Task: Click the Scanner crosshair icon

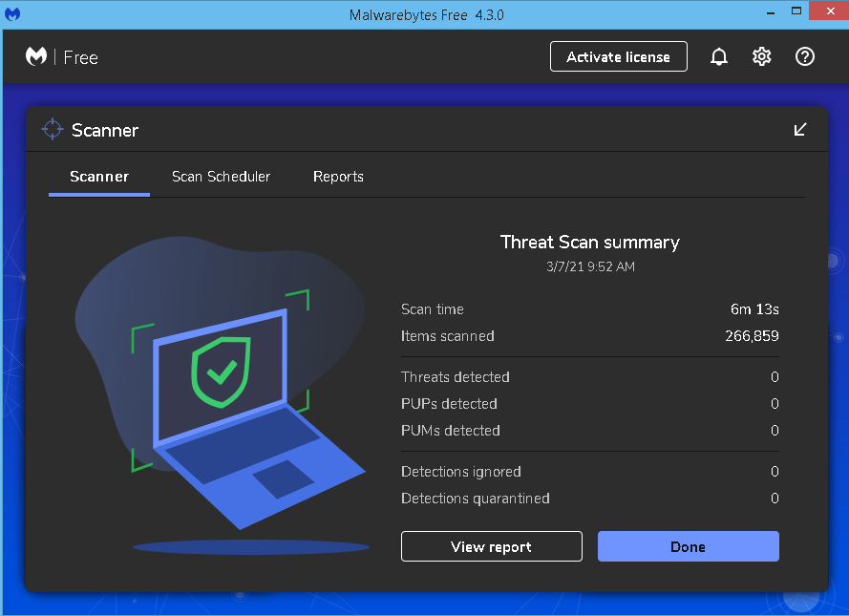Action: point(53,129)
